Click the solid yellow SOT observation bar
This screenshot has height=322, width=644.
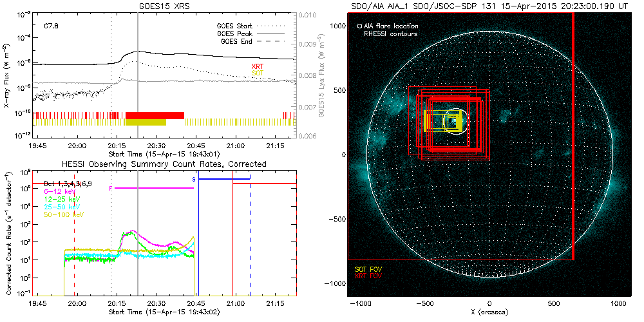pyautogui.click(x=146, y=122)
